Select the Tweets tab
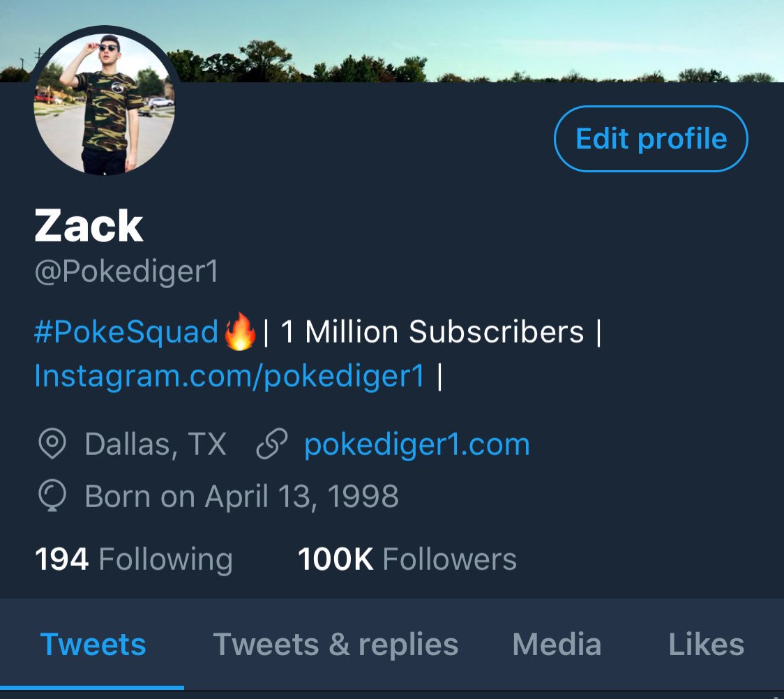 [93, 644]
